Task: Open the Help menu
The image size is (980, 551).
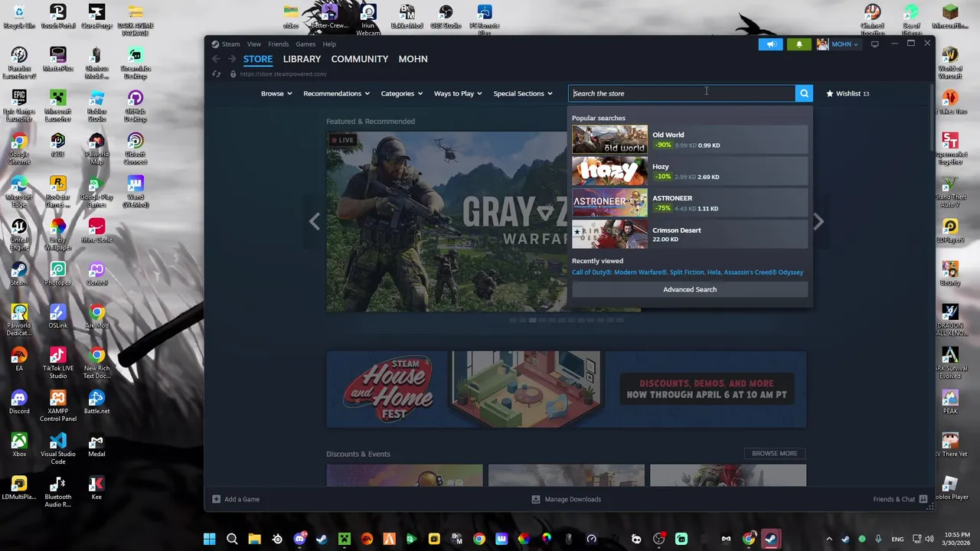Action: pos(329,44)
